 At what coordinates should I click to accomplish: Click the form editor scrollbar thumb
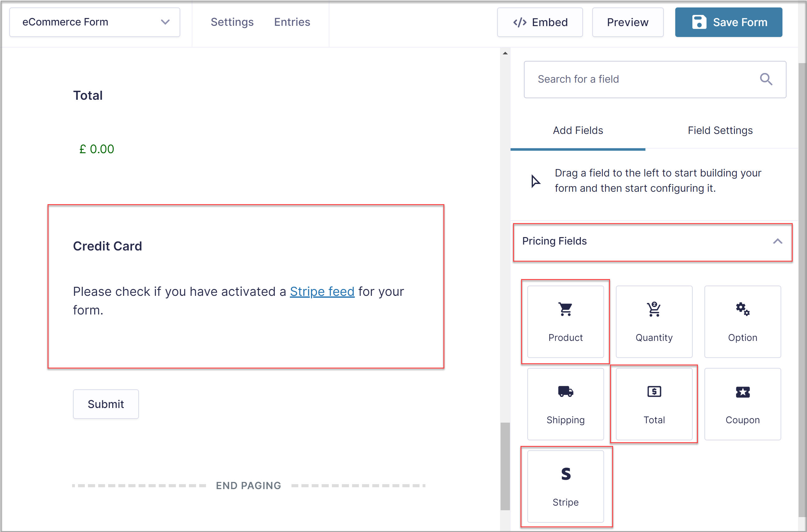505,466
